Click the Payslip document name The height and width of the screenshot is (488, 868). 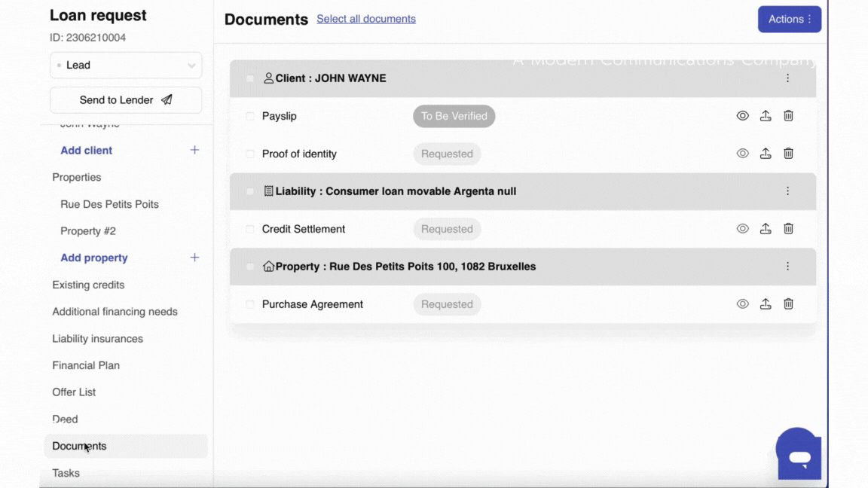(x=279, y=116)
